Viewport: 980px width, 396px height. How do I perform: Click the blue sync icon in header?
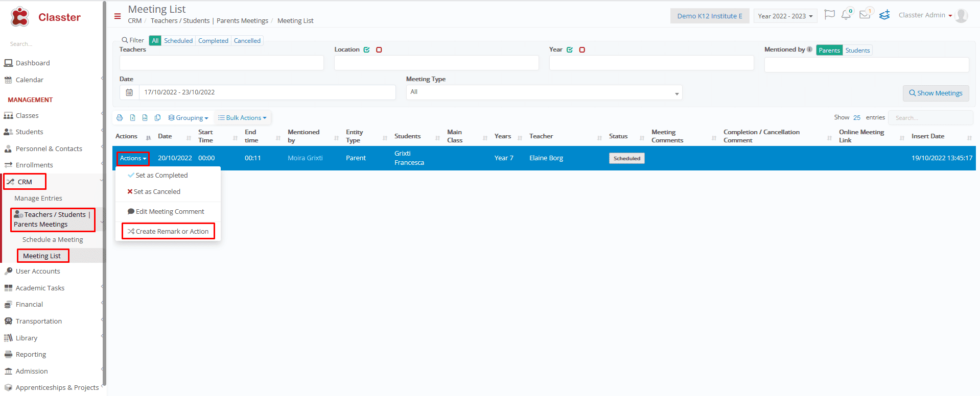884,15
